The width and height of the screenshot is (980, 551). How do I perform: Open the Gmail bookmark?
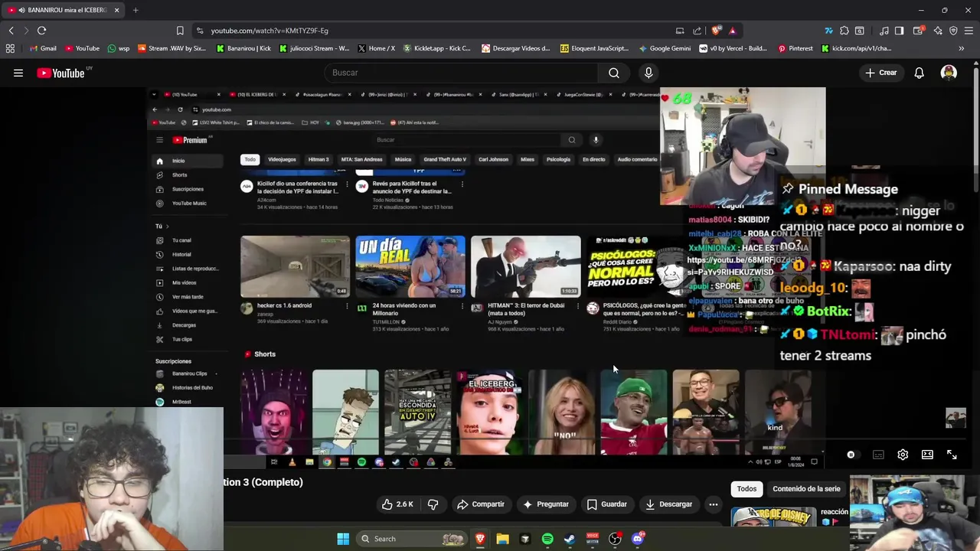pyautogui.click(x=43, y=48)
